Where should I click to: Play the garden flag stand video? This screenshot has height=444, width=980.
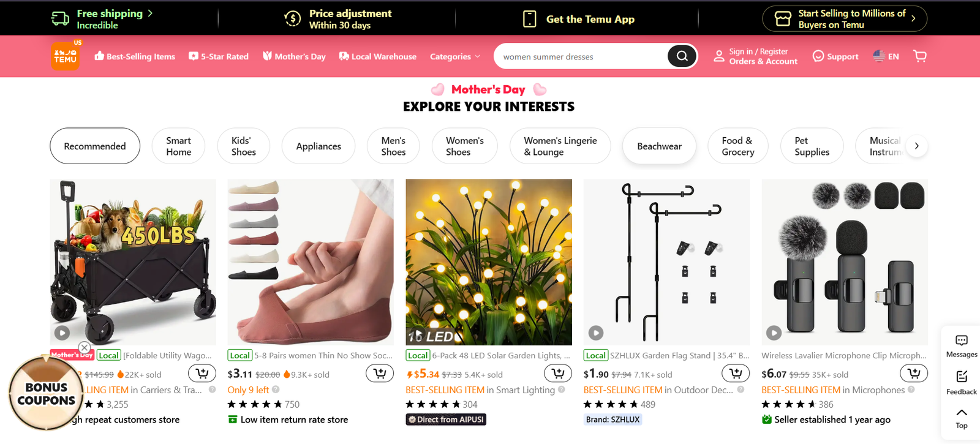point(596,333)
